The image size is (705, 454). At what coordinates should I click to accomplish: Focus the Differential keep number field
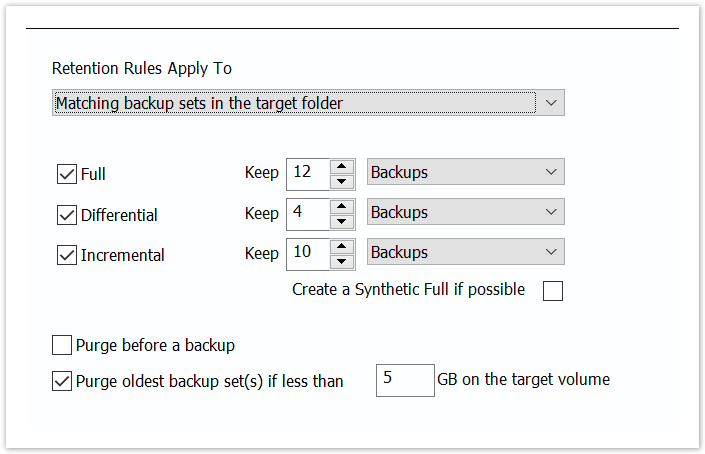[x=309, y=213]
